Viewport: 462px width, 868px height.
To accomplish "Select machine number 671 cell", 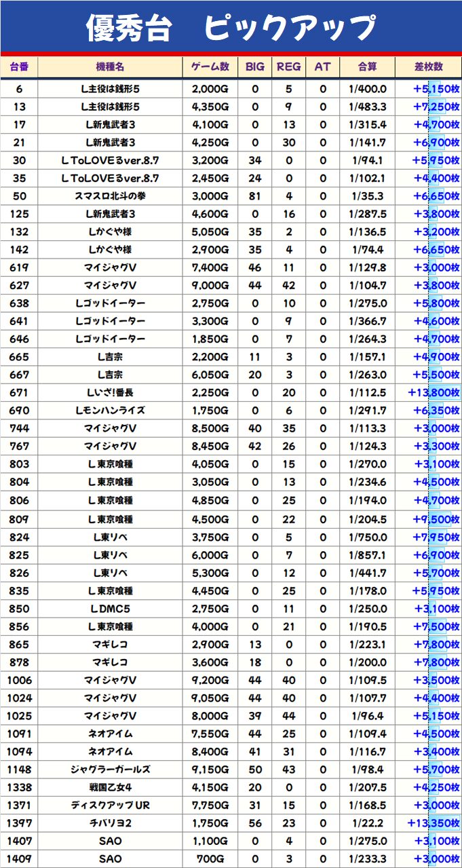I will pos(19,392).
